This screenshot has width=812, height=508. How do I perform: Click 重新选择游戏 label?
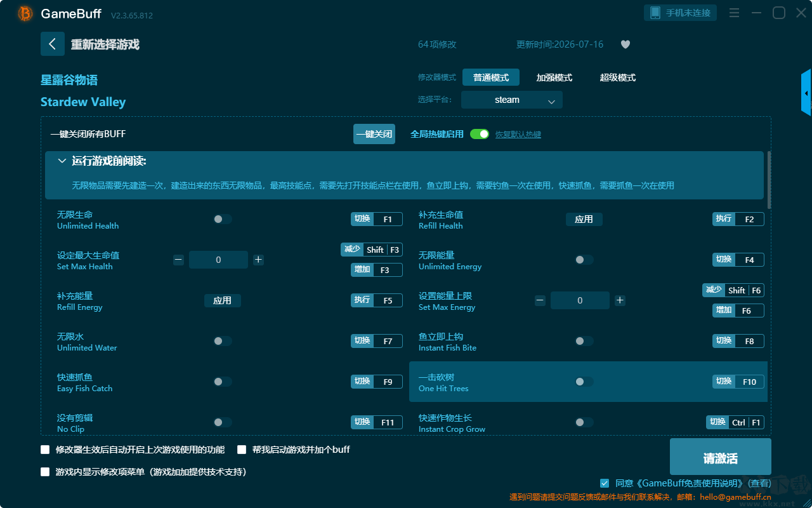point(105,44)
